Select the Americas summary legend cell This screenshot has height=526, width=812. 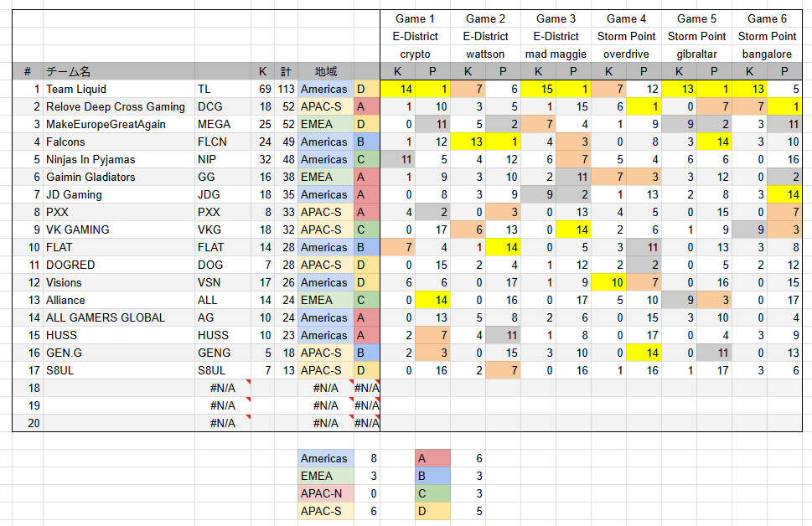tap(326, 459)
